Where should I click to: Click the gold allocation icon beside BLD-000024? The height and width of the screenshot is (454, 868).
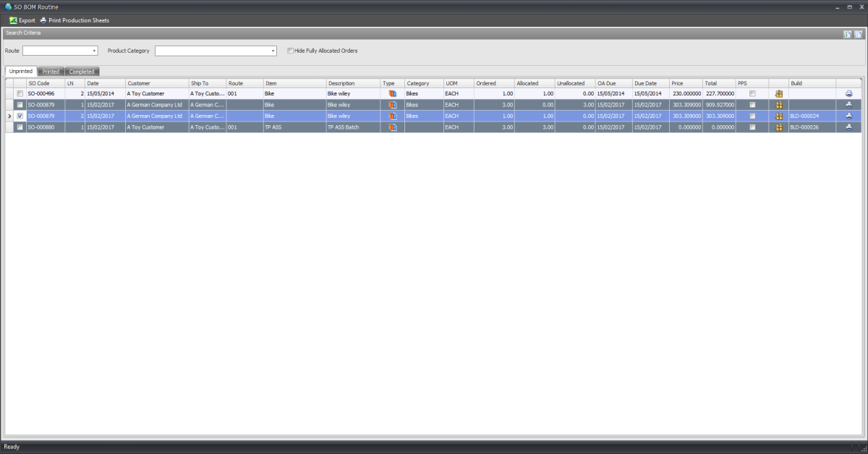[x=779, y=116]
